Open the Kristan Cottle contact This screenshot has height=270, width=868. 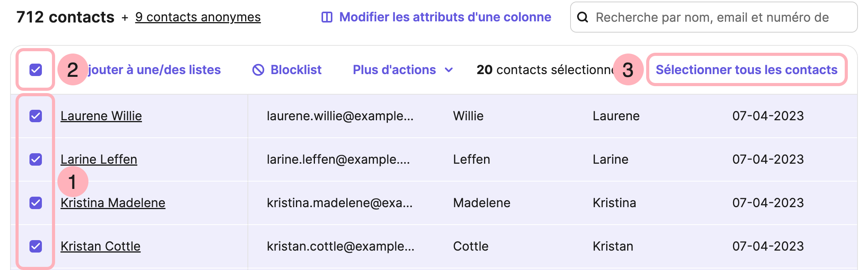coord(101,246)
